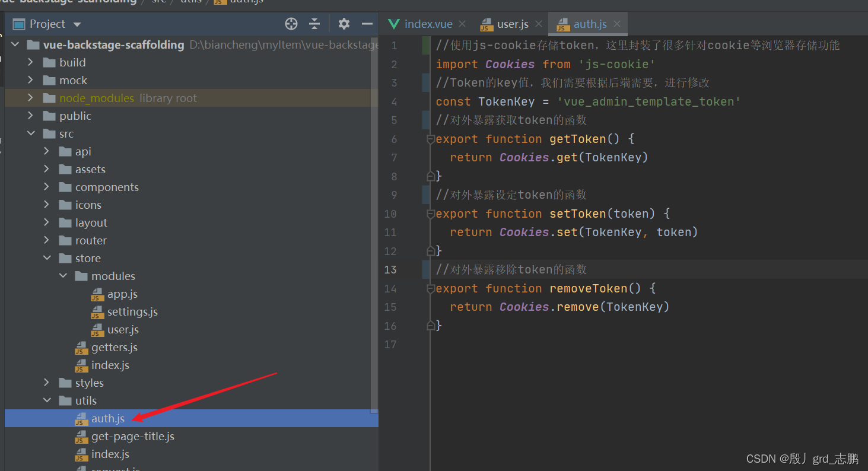Image resolution: width=868 pixels, height=471 pixels.
Task: Open Project panel settings gear
Action: point(344,24)
